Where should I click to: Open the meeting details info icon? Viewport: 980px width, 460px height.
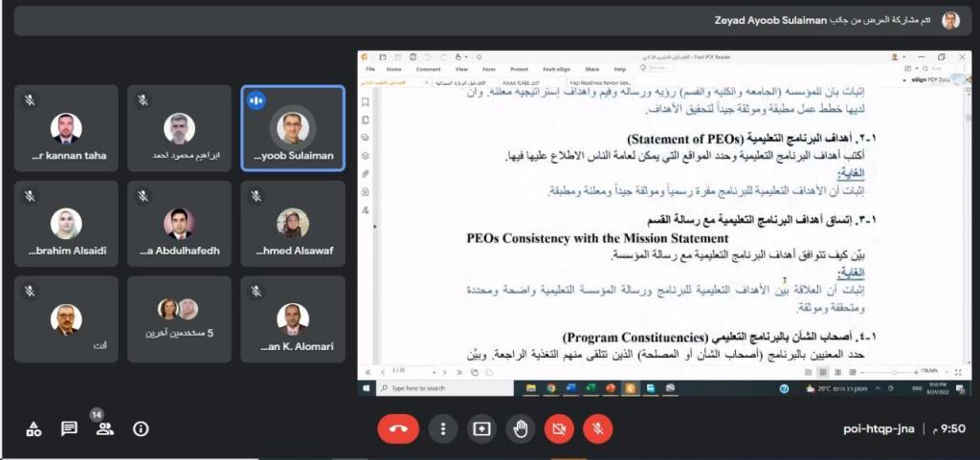[x=141, y=429]
